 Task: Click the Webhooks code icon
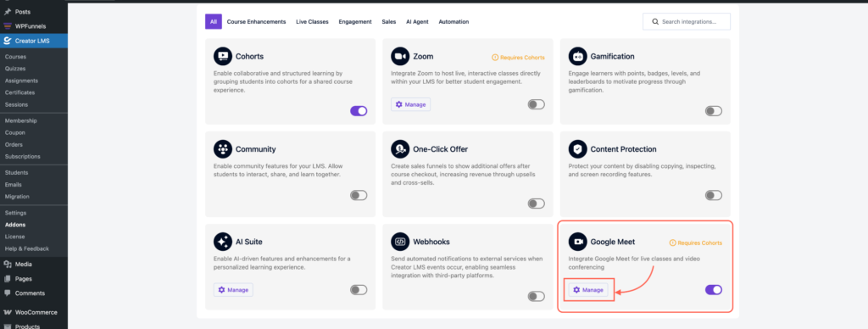point(400,242)
